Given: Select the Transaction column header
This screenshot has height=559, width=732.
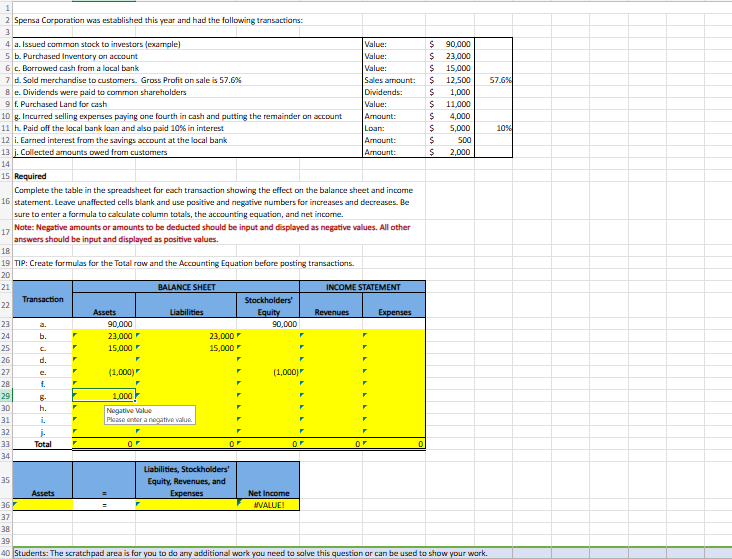Looking at the screenshot, I should (42, 299).
